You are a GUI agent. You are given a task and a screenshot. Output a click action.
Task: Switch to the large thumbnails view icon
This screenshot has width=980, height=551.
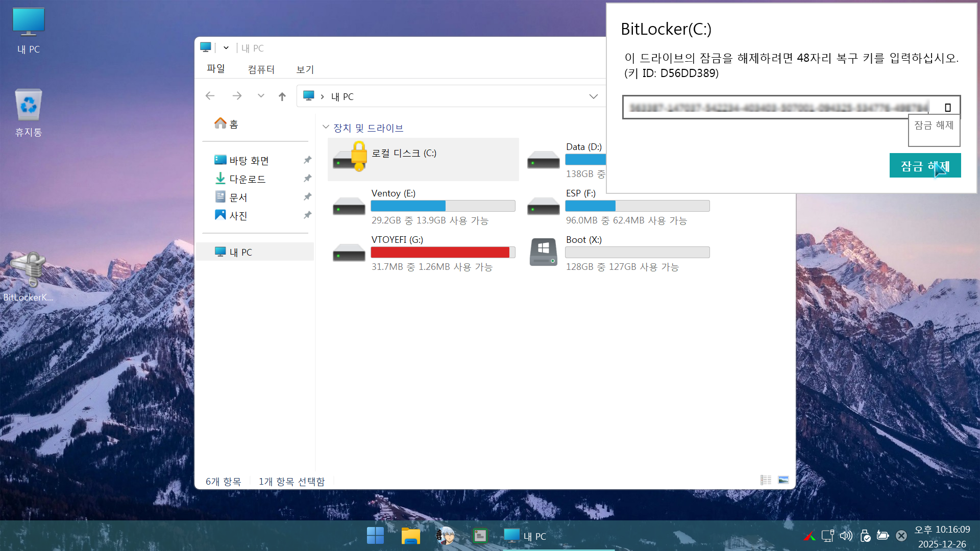click(x=783, y=480)
